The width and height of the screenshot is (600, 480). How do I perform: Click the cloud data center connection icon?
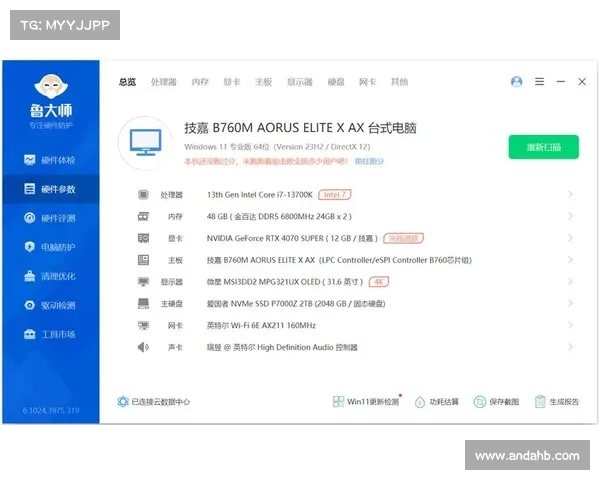[x=123, y=402]
